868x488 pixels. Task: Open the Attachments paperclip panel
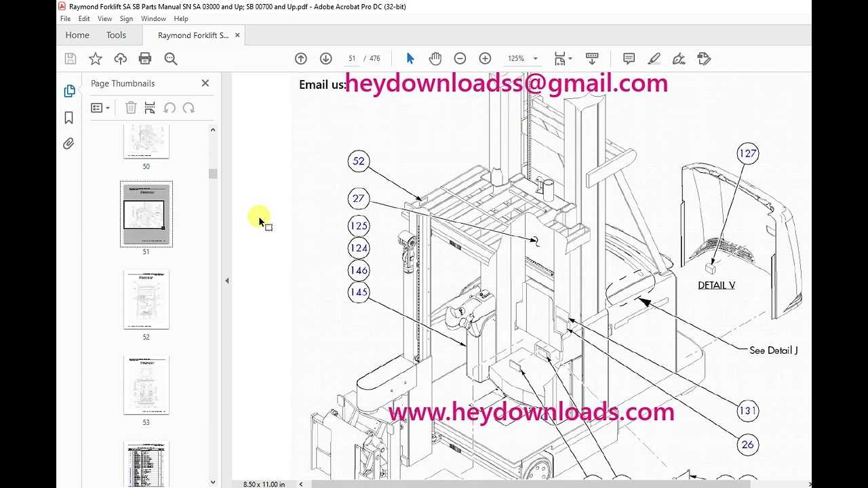(x=69, y=144)
